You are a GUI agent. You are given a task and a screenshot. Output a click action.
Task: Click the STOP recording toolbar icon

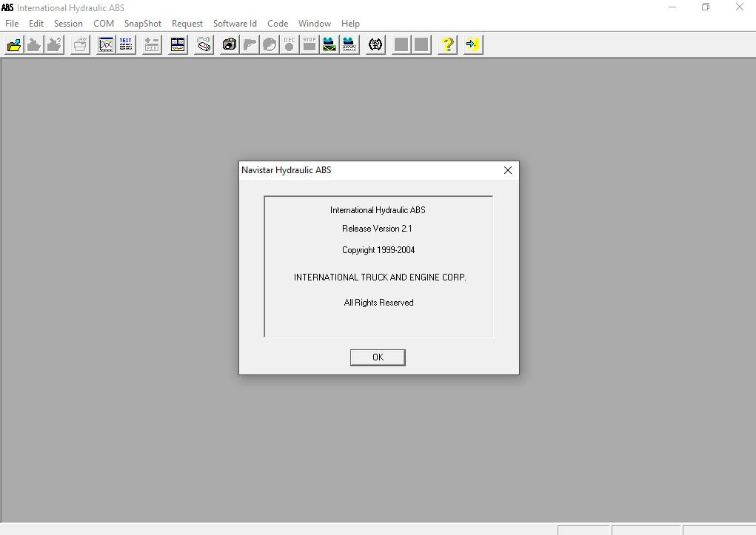coord(310,45)
